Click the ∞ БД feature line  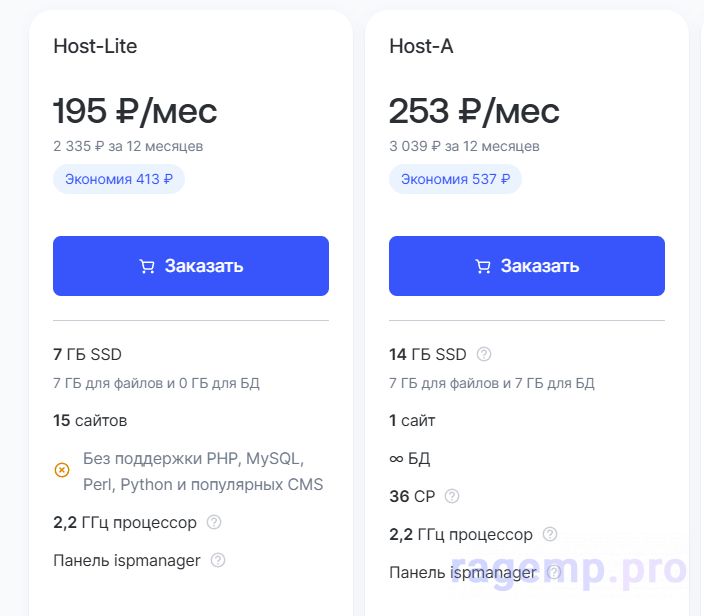[x=409, y=458]
